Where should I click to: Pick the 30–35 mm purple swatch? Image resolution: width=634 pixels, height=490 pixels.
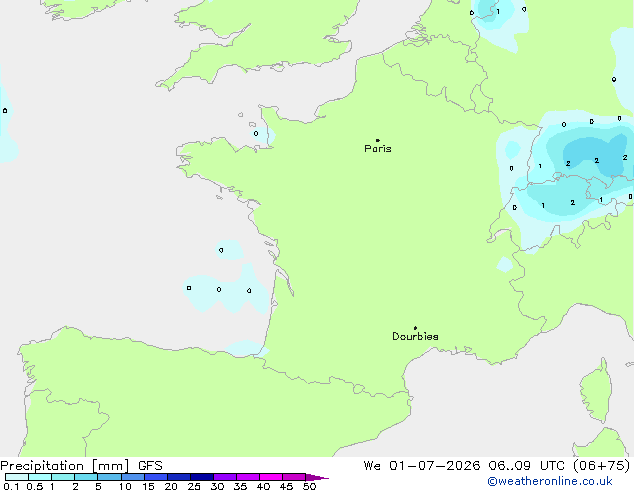225,477
